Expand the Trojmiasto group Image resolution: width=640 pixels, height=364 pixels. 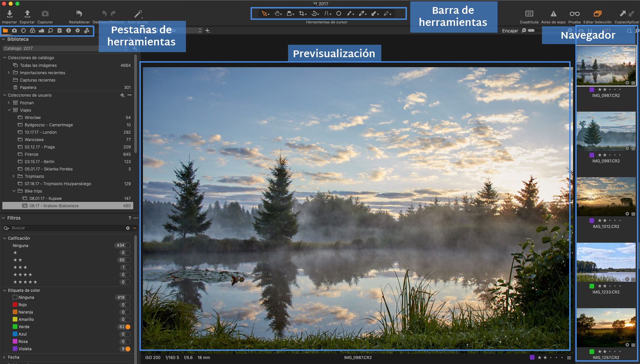[x=13, y=176]
